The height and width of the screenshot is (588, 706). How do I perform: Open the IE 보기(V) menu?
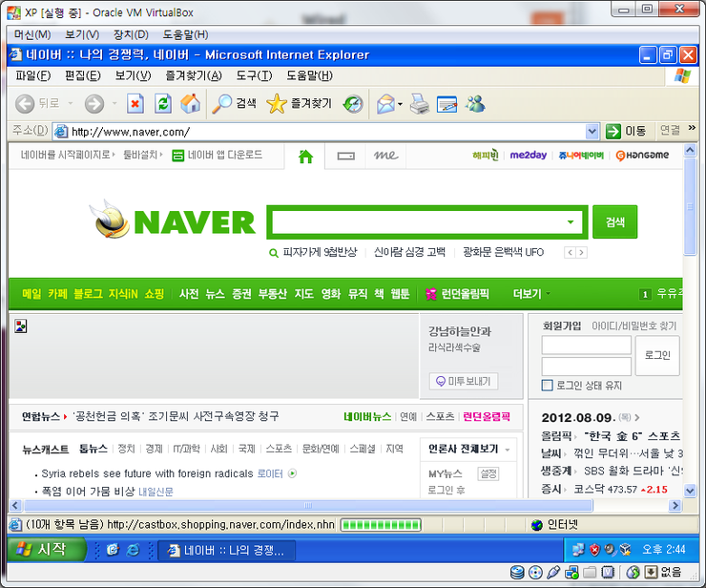pyautogui.click(x=133, y=75)
